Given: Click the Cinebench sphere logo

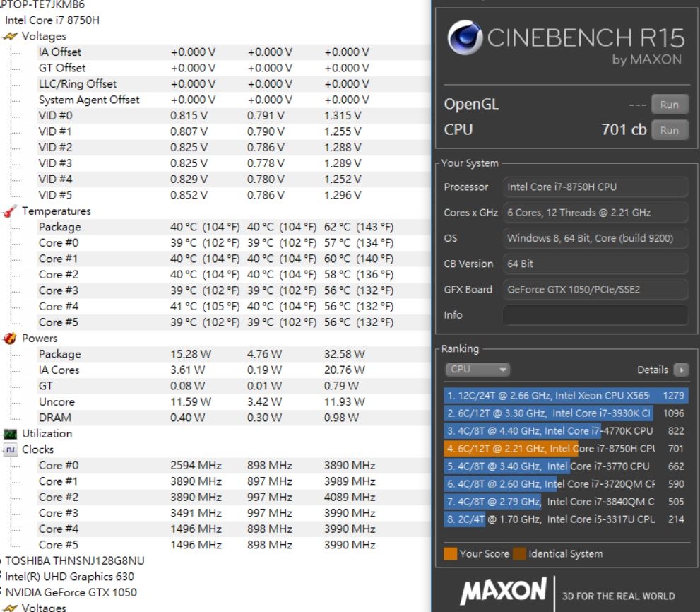Looking at the screenshot, I should 465,37.
